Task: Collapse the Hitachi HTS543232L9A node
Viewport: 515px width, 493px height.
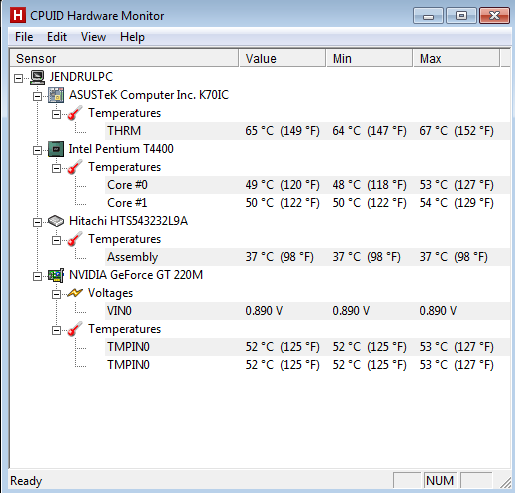Action: click(x=37, y=222)
